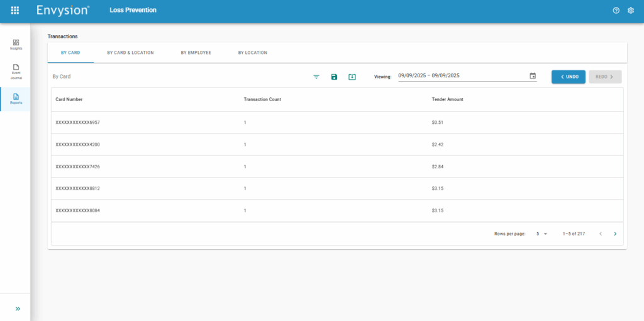The width and height of the screenshot is (644, 321).
Task: Switch to the By Employee tab
Action: tap(196, 53)
